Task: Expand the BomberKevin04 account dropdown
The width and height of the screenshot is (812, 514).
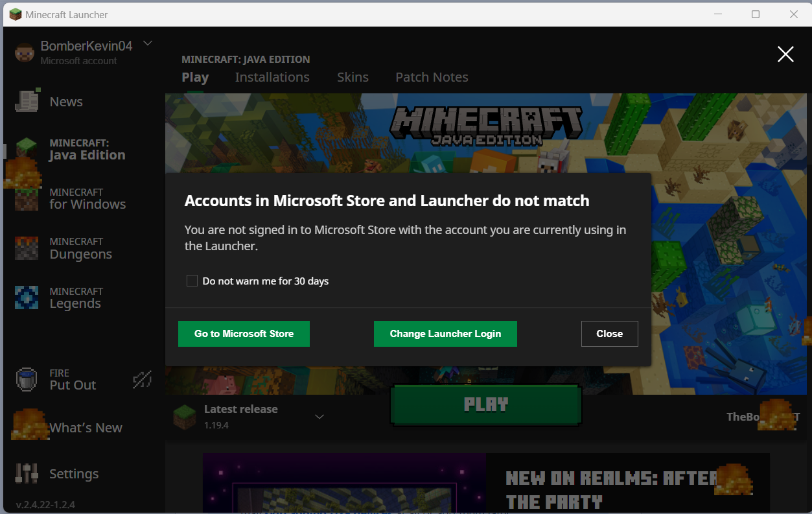Action: [148, 43]
